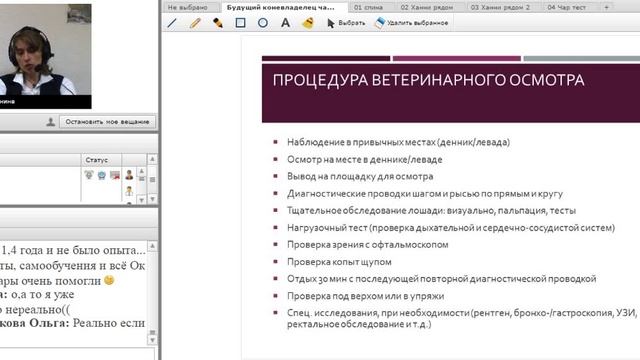
Task: Click the smiley emoji in chat message
Action: click(x=109, y=280)
